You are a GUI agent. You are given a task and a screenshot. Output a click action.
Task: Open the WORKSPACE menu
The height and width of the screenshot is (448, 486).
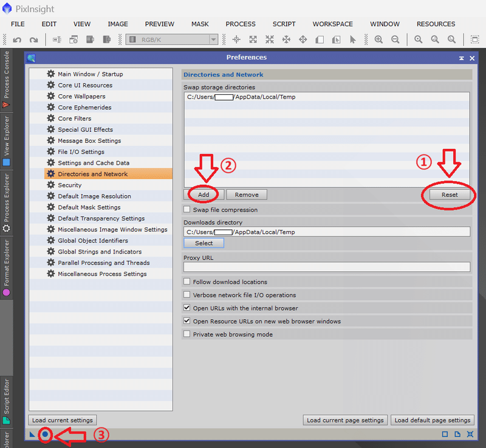click(332, 24)
